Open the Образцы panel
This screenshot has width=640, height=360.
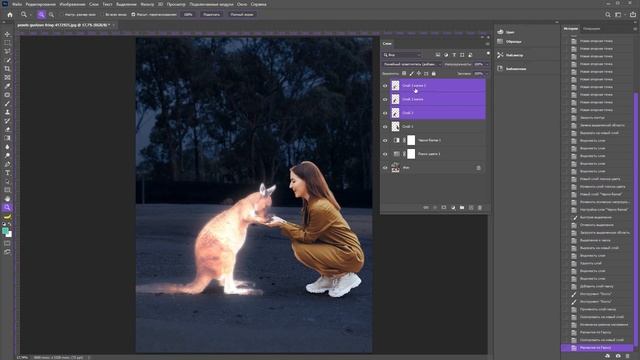(x=509, y=42)
